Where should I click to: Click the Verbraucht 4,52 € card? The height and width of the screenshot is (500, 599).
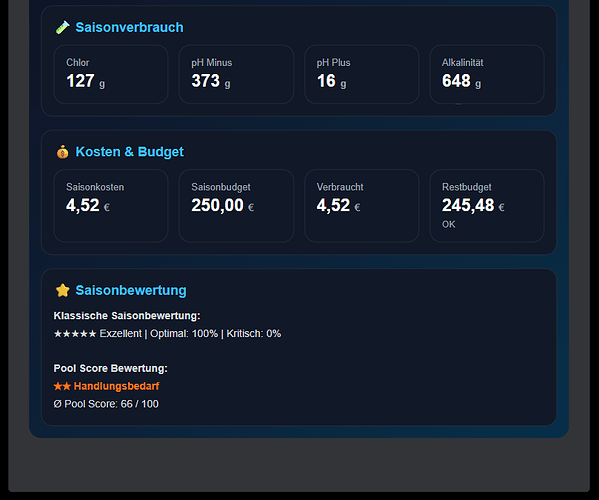coord(361,206)
